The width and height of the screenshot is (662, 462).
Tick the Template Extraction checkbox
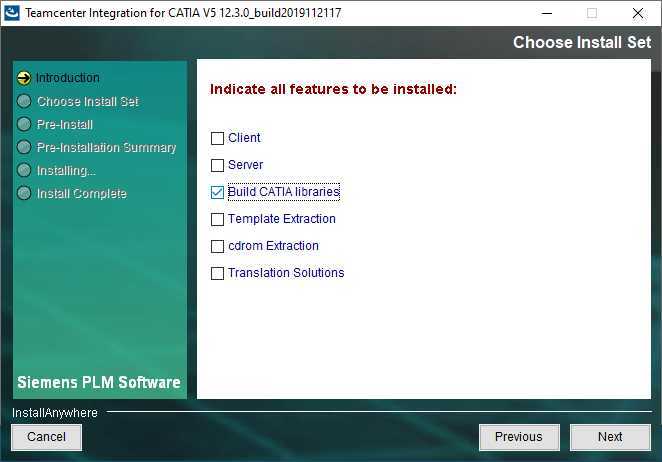pyautogui.click(x=217, y=219)
